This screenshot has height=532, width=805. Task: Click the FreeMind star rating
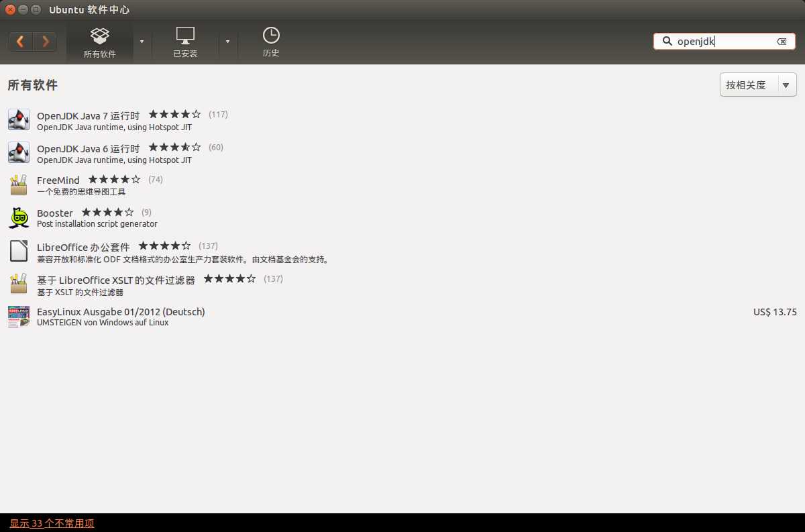115,180
